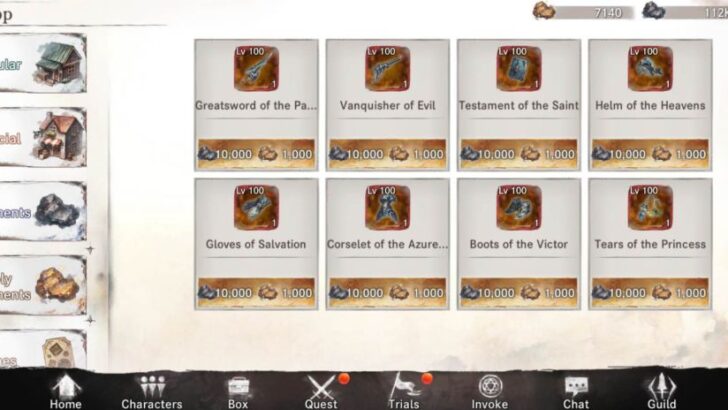728x410 pixels.
Task: Select Boots of the Victor item
Action: pyautogui.click(x=519, y=244)
